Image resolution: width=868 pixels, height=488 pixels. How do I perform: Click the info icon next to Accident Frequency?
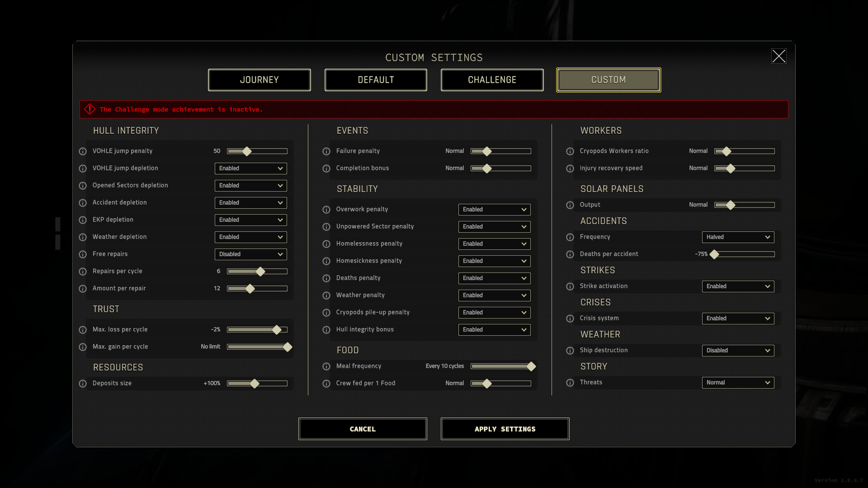coord(571,237)
